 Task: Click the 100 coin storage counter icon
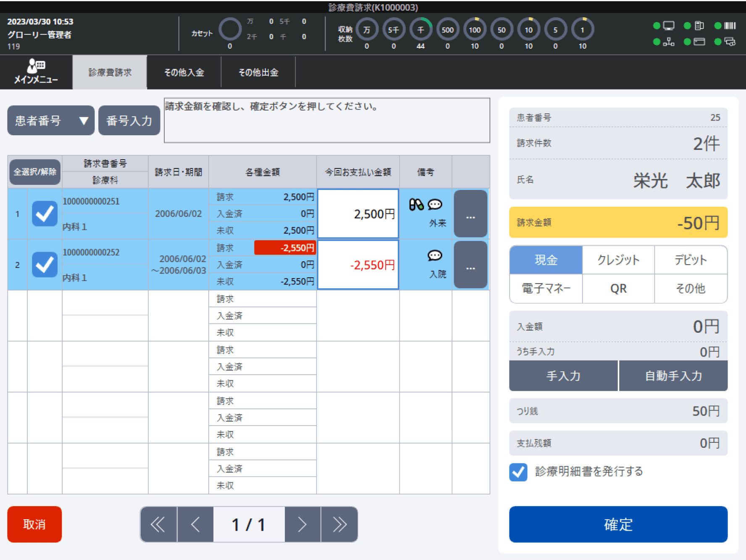475,30
